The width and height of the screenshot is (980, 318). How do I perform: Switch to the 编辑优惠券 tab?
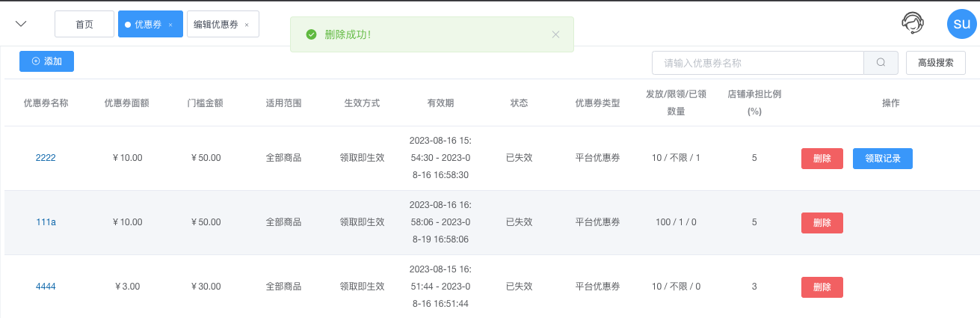click(216, 24)
